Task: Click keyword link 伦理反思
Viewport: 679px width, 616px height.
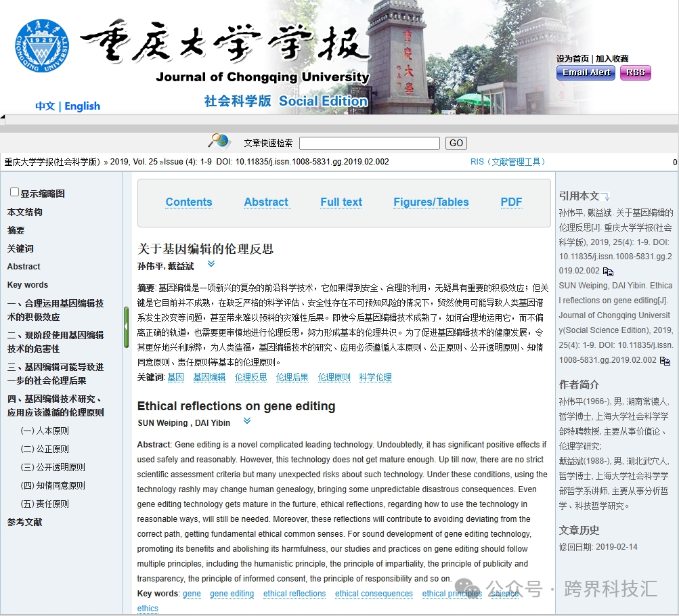Action: pyautogui.click(x=250, y=378)
